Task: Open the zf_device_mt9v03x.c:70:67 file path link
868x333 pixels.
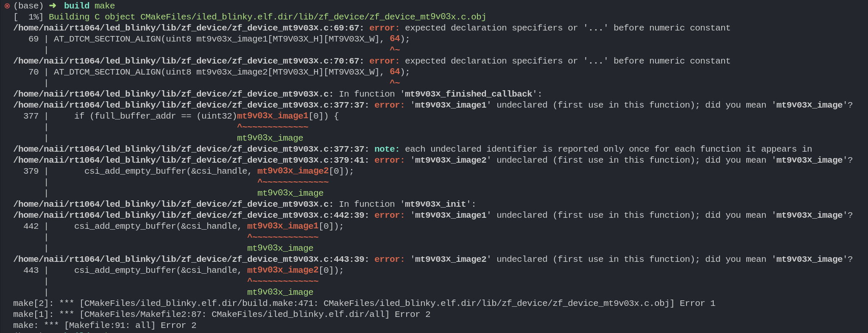Action: (189, 61)
